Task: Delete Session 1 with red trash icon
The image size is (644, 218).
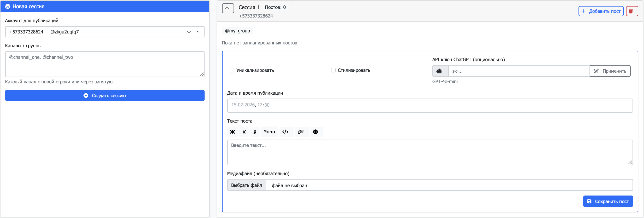Action: coord(632,11)
